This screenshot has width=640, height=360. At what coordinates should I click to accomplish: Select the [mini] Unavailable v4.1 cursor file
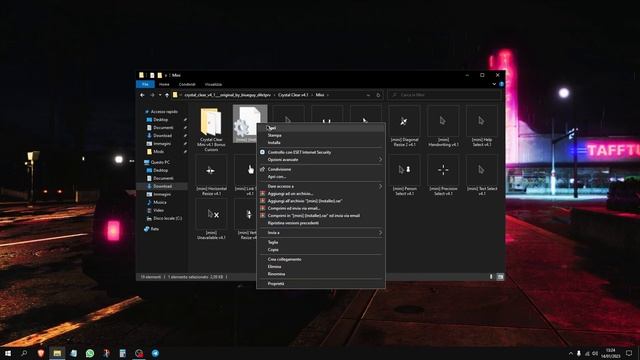(x=211, y=219)
